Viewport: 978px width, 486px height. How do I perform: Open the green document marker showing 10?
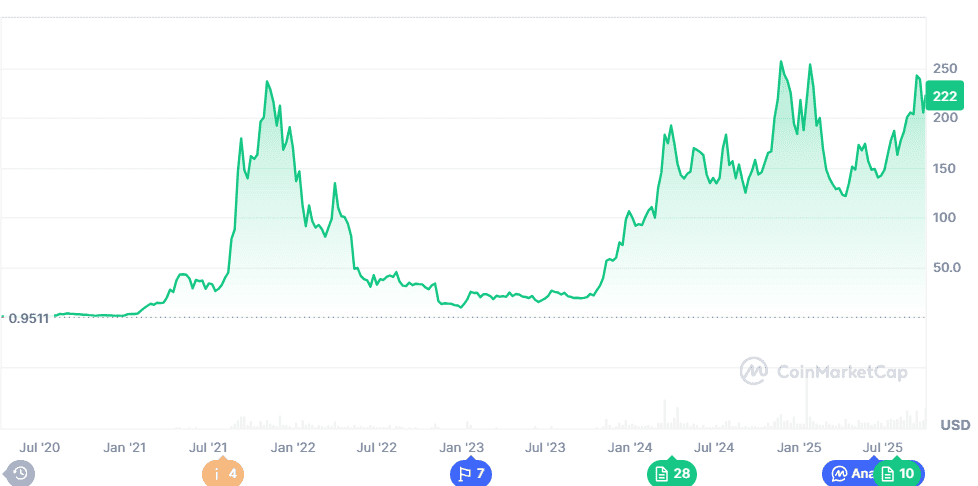(898, 473)
